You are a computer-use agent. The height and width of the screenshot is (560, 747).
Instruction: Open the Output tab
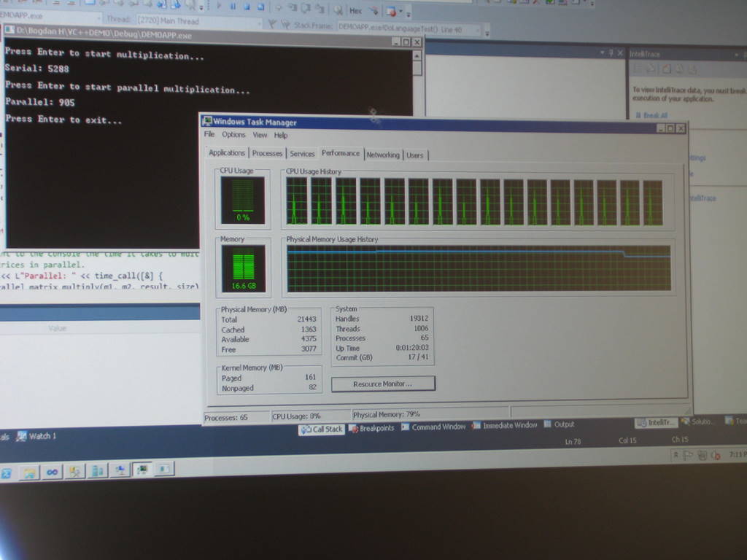click(560, 424)
